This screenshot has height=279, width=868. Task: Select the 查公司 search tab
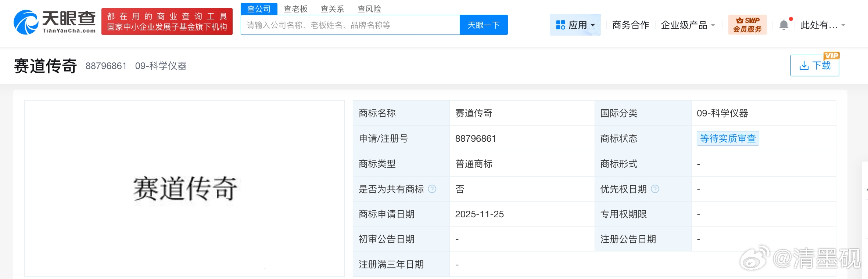coord(259,9)
